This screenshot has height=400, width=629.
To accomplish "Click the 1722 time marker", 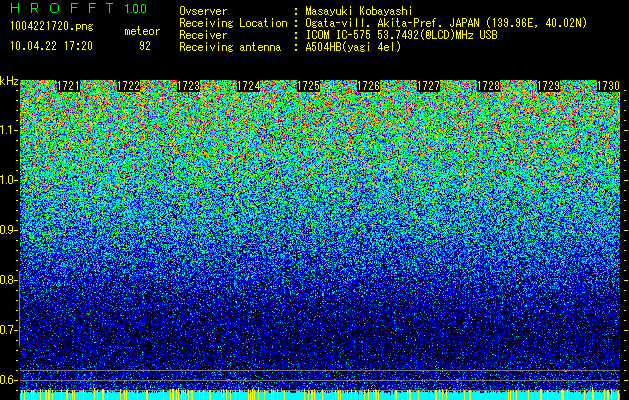I will tap(128, 86).
